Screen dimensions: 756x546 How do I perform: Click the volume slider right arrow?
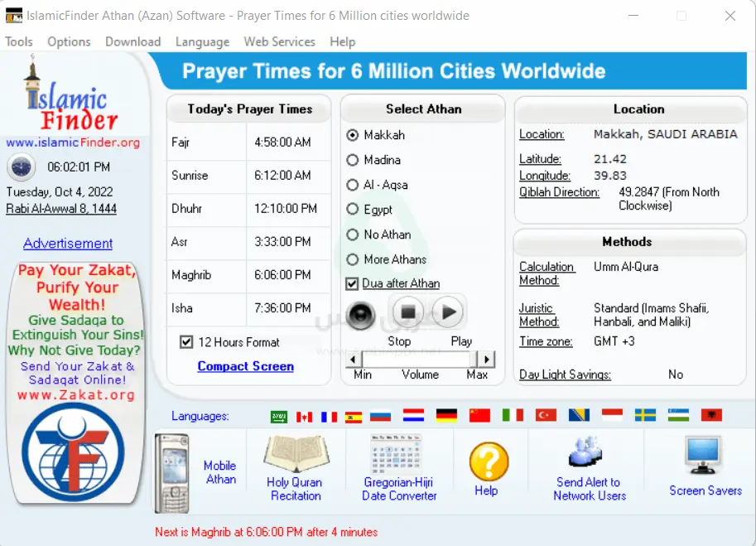click(x=487, y=360)
